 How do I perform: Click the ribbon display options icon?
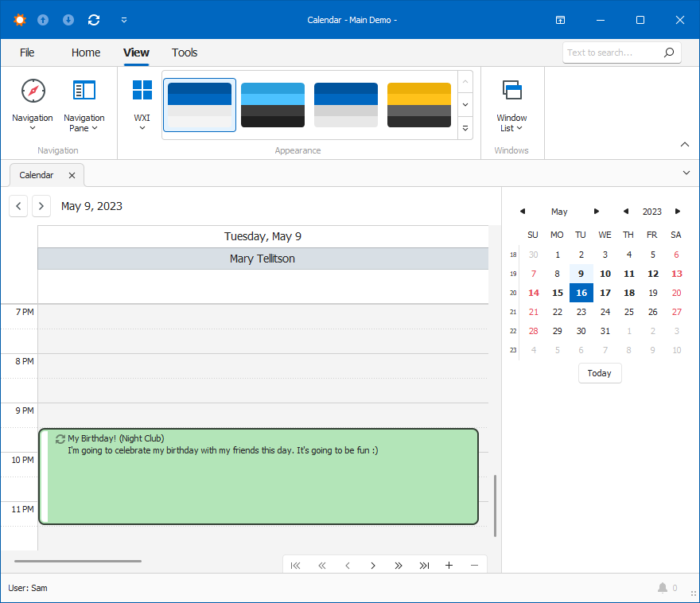[560, 20]
